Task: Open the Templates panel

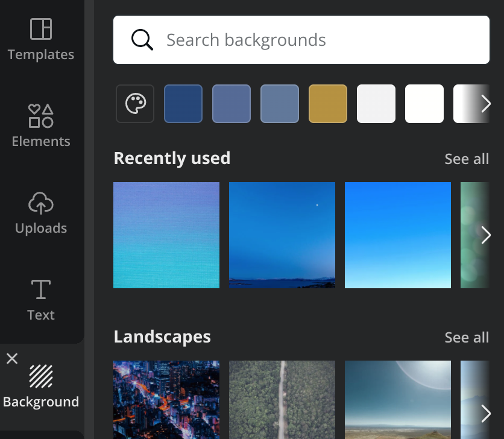Action: point(41,39)
